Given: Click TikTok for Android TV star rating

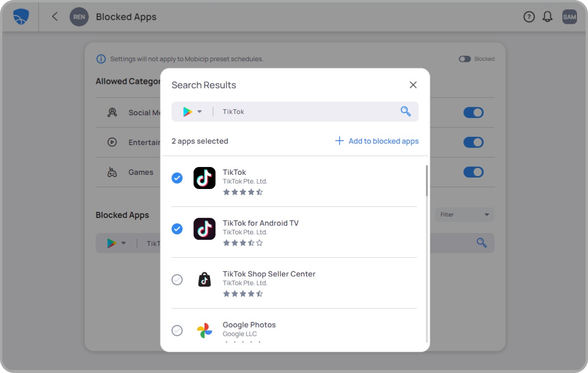Looking at the screenshot, I should [243, 243].
